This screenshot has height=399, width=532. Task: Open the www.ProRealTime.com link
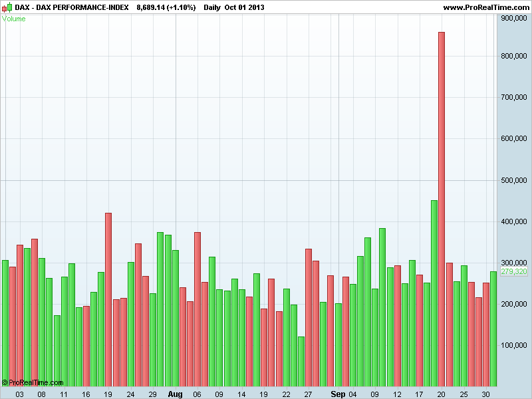click(x=486, y=7)
